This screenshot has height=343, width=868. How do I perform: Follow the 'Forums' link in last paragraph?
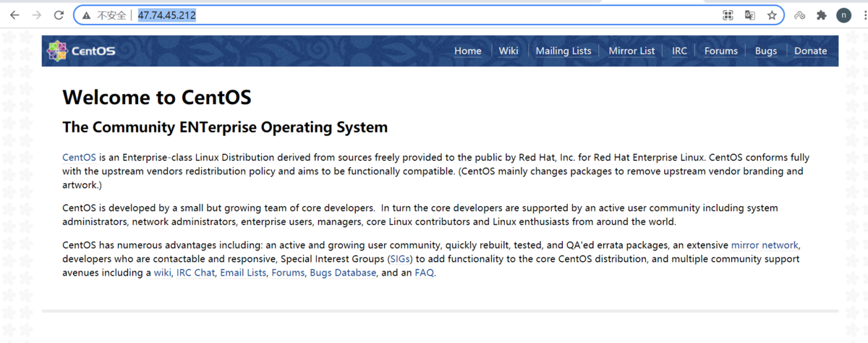click(288, 273)
